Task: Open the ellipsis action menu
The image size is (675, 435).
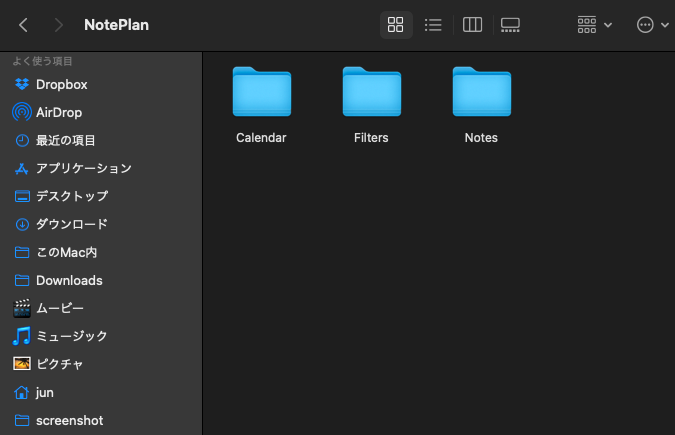Action: 645,25
